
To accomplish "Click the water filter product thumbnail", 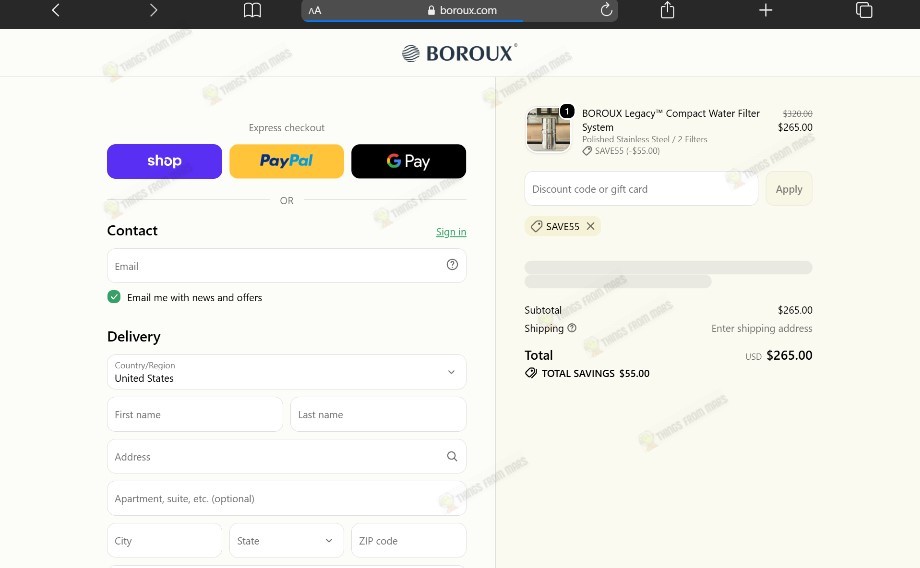I will [548, 130].
